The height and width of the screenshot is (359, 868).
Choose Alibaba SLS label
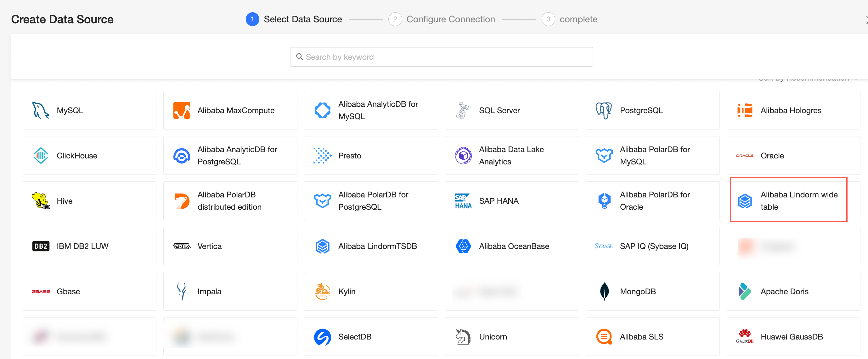click(x=642, y=337)
